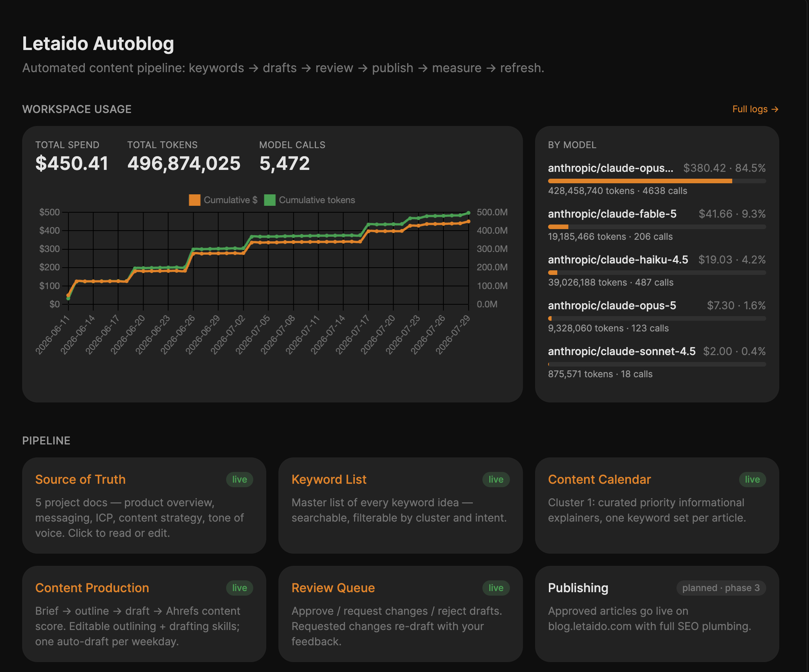This screenshot has height=672, width=809.
Task: Click the live badge on Review Queue
Action: click(496, 588)
